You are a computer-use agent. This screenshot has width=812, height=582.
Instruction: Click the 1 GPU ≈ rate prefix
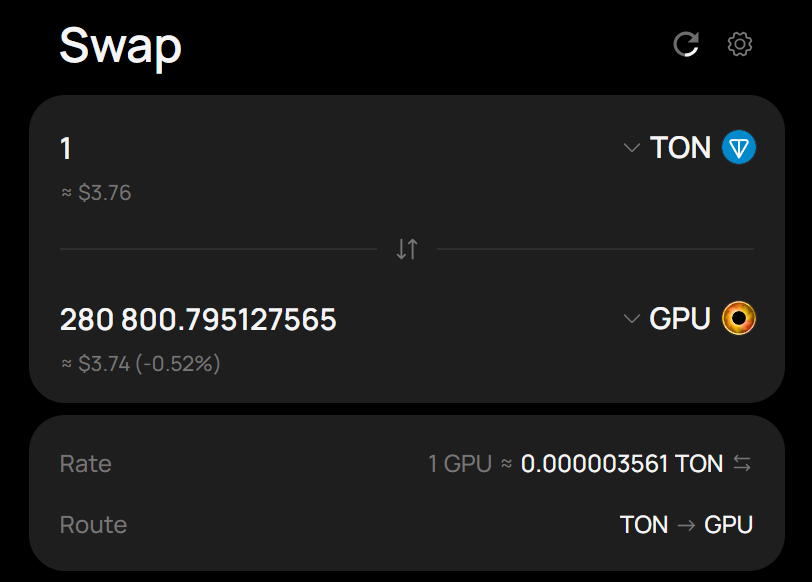point(470,463)
